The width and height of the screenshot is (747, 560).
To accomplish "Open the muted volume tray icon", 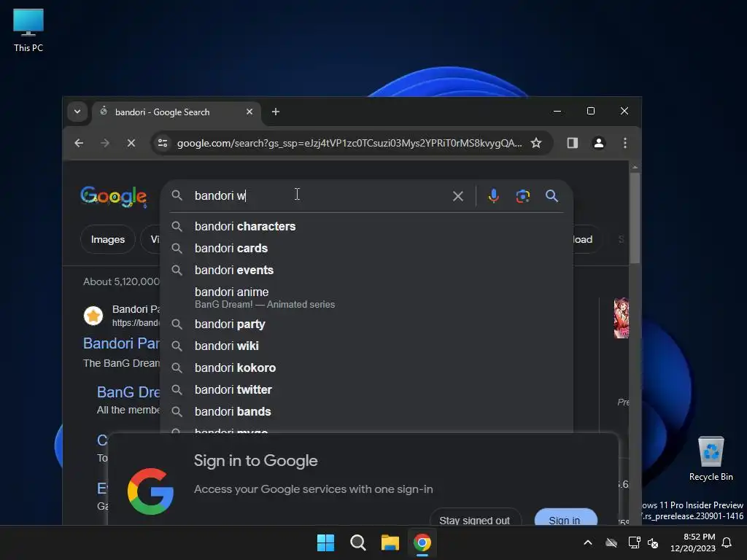I will (x=653, y=542).
